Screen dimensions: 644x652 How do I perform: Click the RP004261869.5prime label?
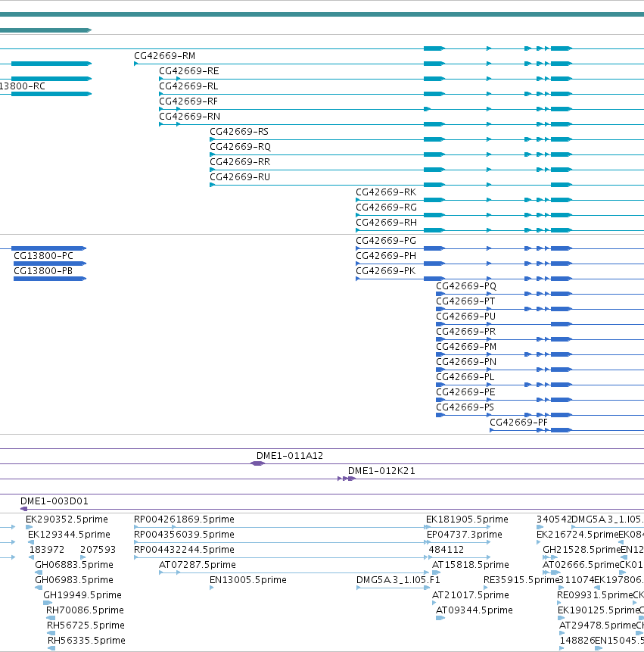[x=184, y=519]
